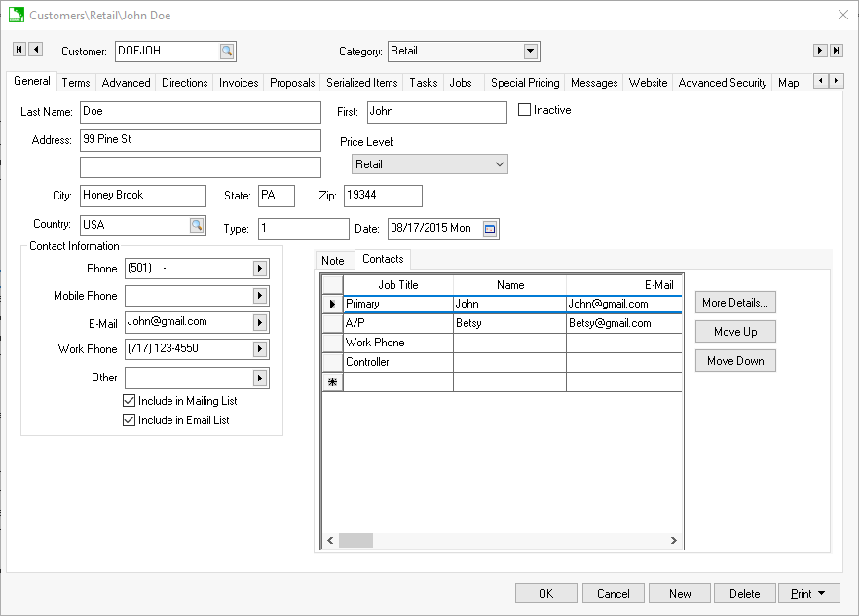The height and width of the screenshot is (616, 859).
Task: Open the Date calendar picker icon
Action: pyautogui.click(x=490, y=229)
